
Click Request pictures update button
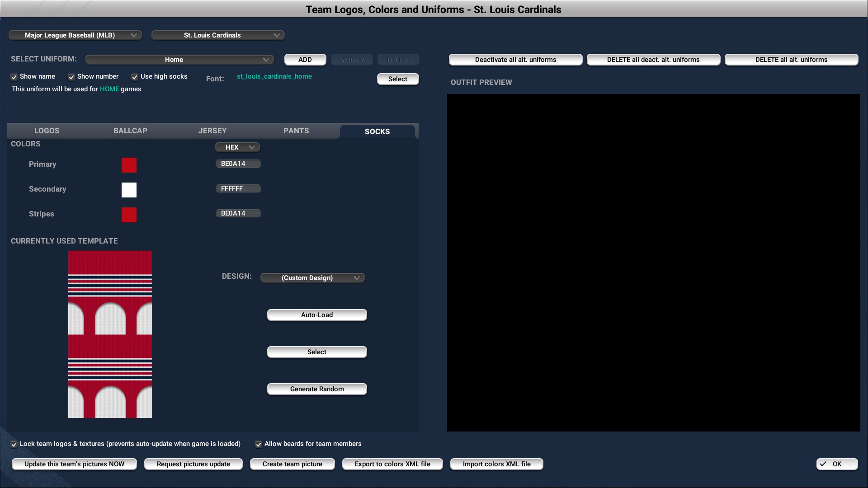point(193,464)
